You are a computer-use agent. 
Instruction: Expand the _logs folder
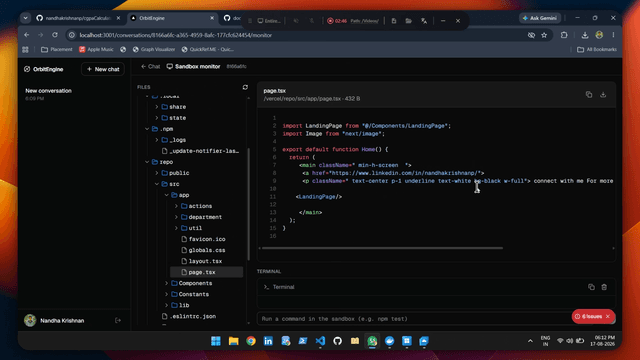click(157, 140)
